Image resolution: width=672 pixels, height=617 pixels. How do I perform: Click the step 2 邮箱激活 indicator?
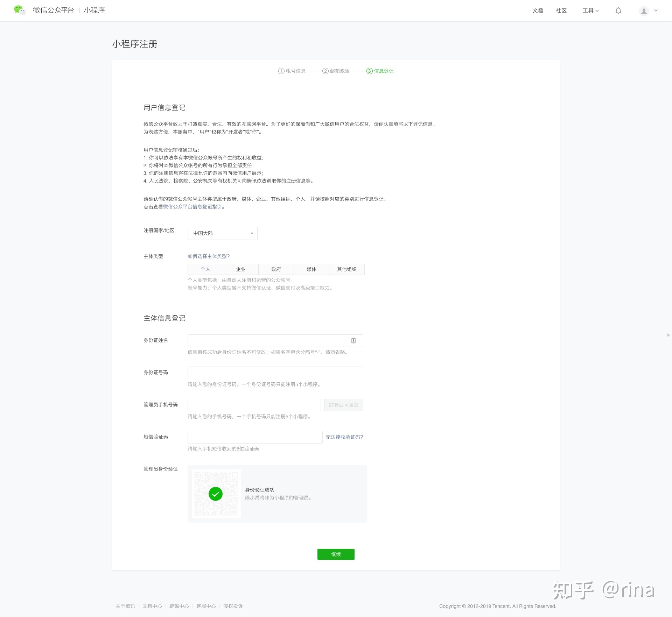336,71
